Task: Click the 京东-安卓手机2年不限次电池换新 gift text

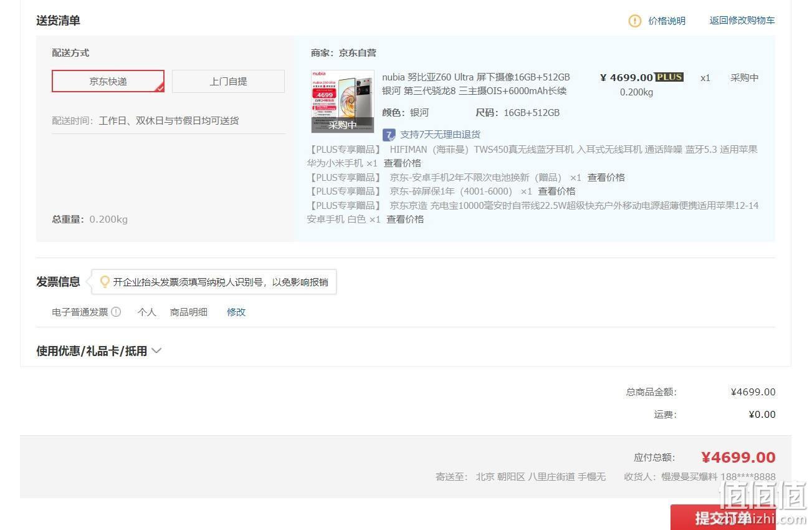Action: [475, 178]
